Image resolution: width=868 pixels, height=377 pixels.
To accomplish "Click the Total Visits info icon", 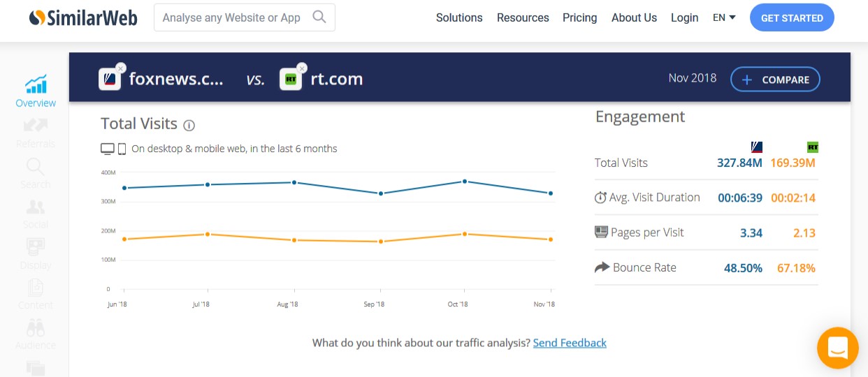I will [189, 125].
